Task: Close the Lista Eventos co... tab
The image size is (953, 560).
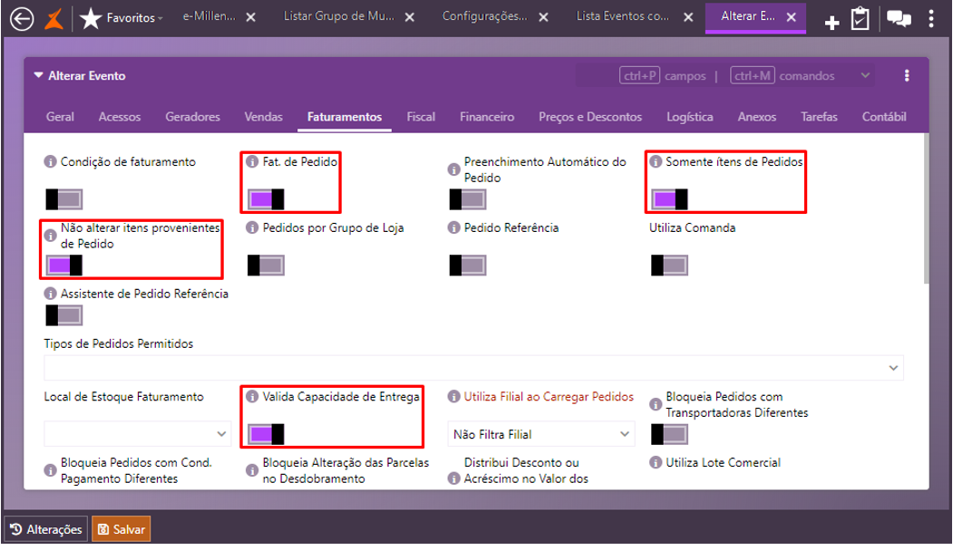Action: click(688, 17)
